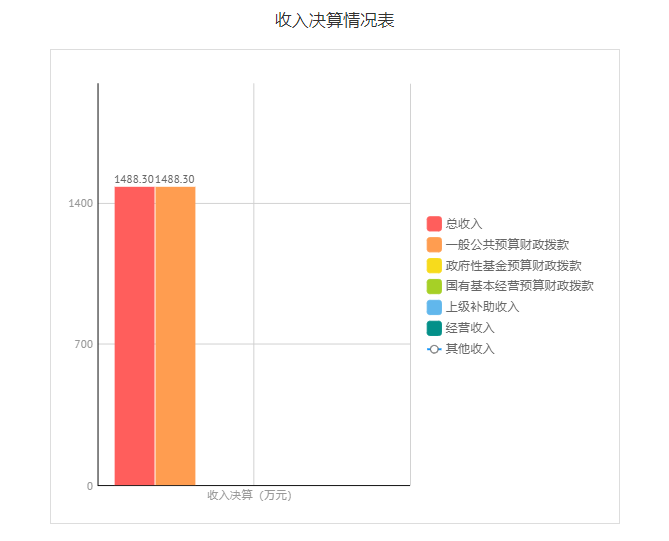This screenshot has width=669, height=541.
Task: Click the chart title 收入决算情况表
Action: (x=334, y=21)
